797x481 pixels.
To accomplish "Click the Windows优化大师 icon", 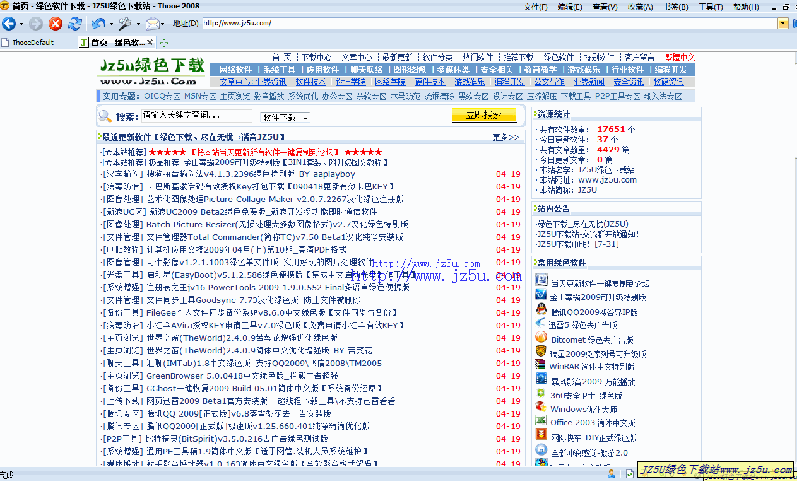I will (x=541, y=407).
